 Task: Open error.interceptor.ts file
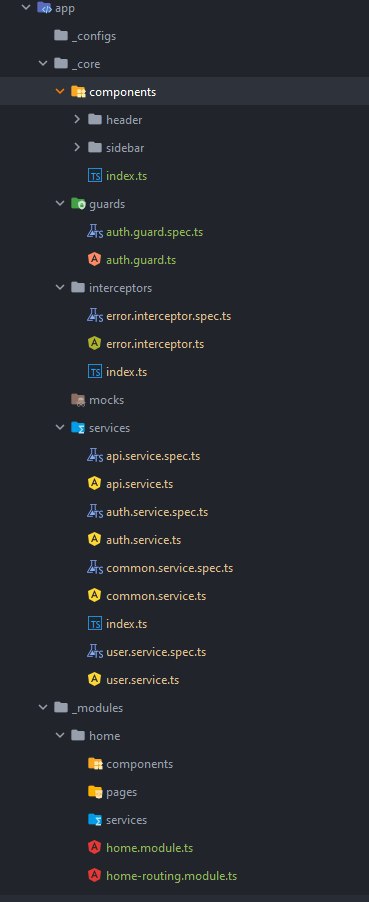[155, 344]
